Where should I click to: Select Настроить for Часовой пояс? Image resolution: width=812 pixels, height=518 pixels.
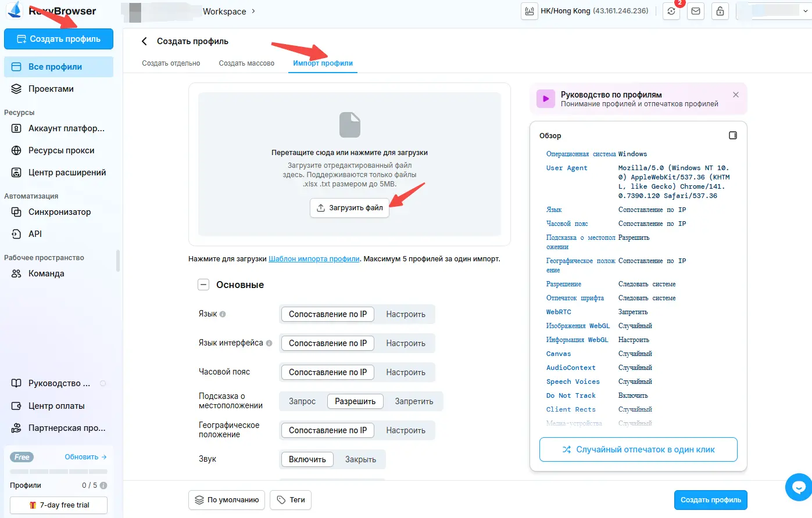[406, 372]
